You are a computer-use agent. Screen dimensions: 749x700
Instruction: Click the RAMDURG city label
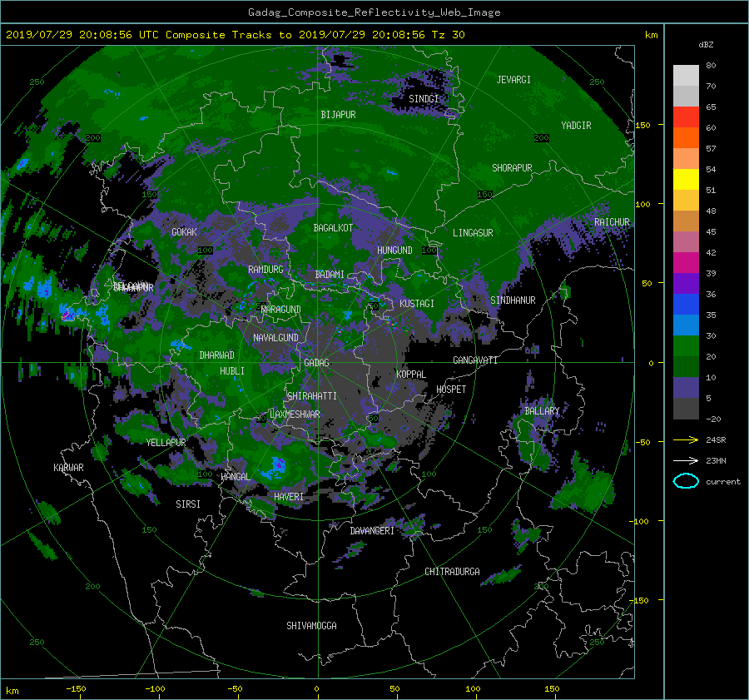(265, 270)
